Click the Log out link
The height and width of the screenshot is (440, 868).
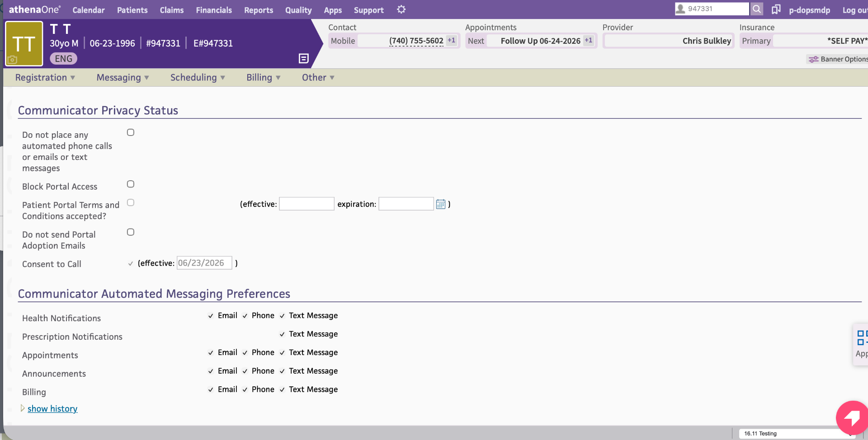854,10
